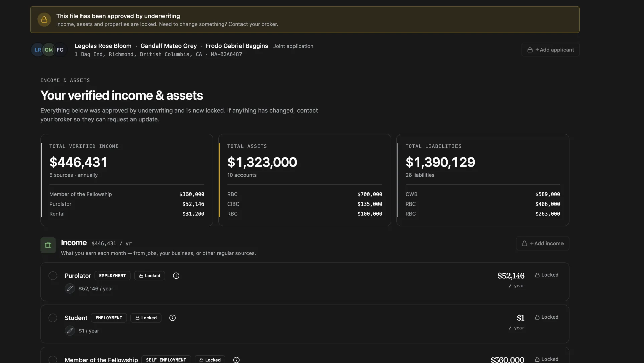Click the Locked label next to $360,000 amount
644x363 pixels.
pos(547,359)
